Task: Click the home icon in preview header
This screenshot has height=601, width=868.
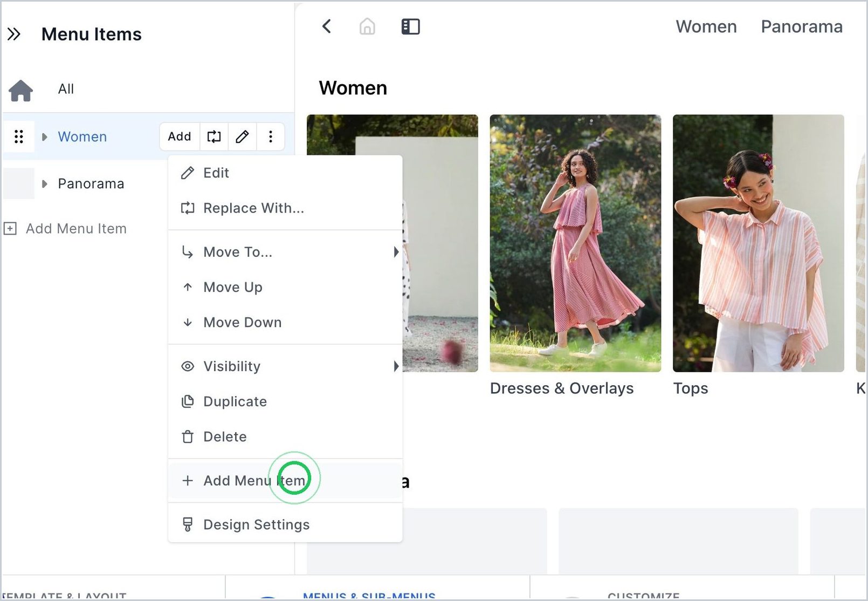Action: click(x=367, y=26)
